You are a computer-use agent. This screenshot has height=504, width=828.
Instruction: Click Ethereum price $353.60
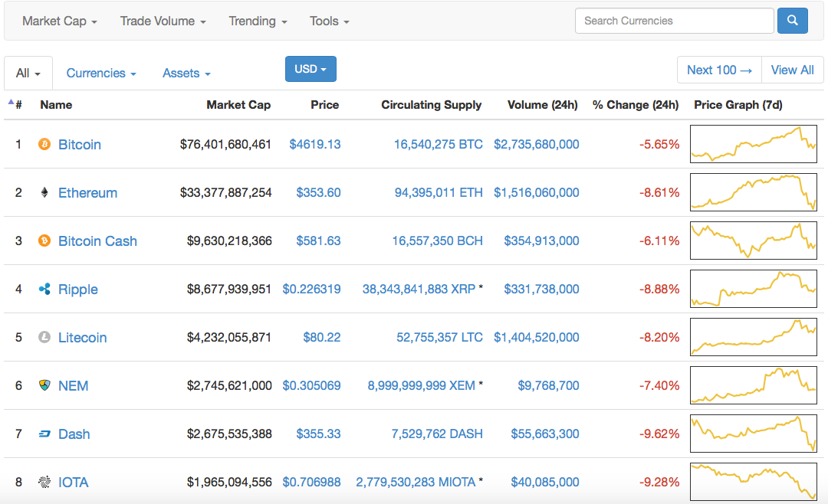tap(318, 192)
